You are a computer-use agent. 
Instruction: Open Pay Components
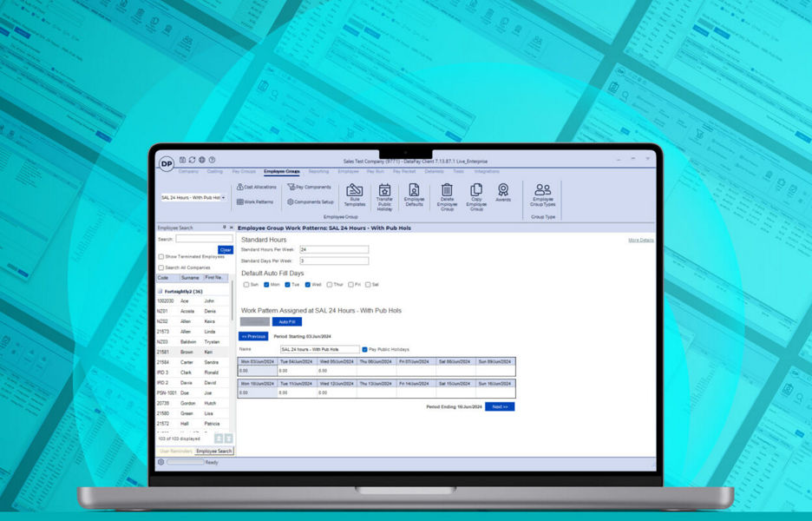point(309,187)
